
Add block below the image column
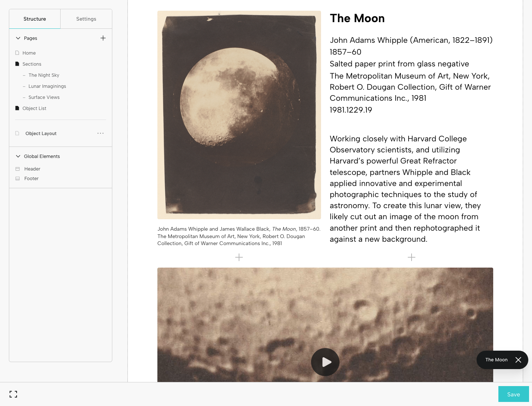pyautogui.click(x=239, y=257)
